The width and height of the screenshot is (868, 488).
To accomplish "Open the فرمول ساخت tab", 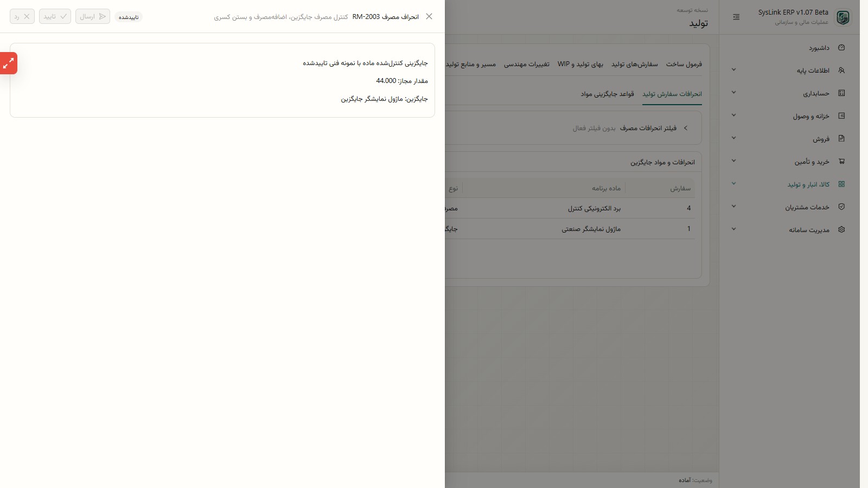I will [684, 64].
